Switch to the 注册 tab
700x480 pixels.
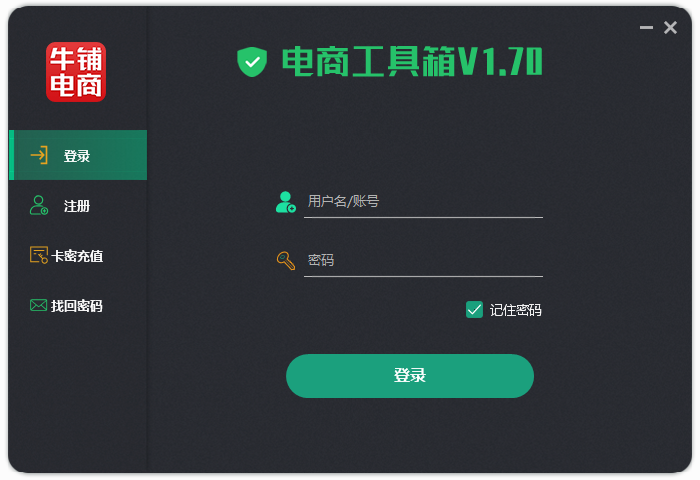click(x=78, y=205)
